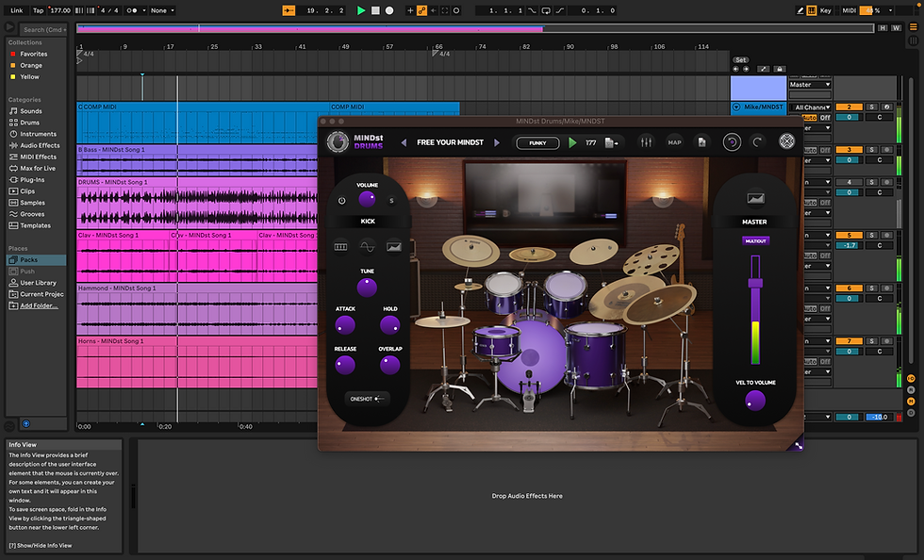Toggle the MIDI map mode switch
Image resolution: width=924 pixels, height=560 pixels.
click(850, 10)
